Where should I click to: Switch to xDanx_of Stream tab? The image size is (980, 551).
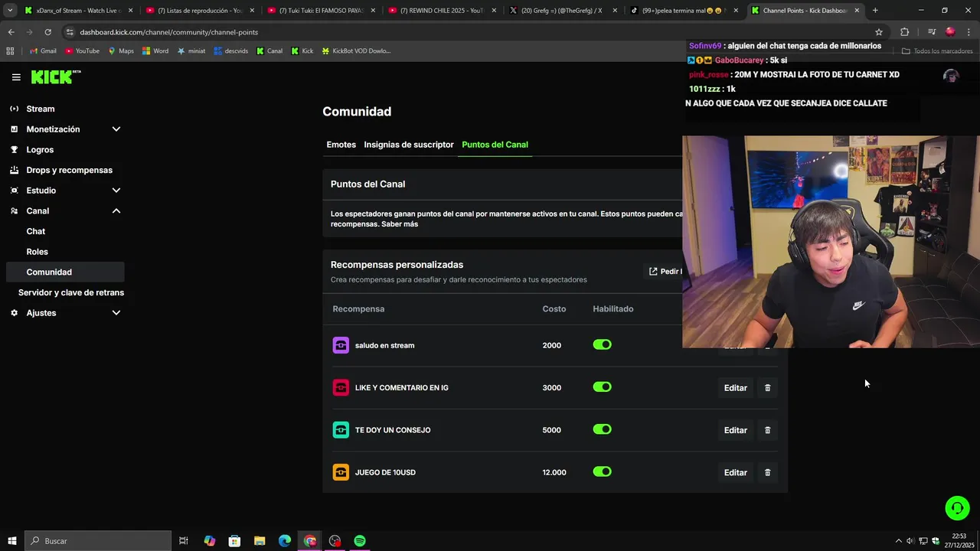[79, 11]
